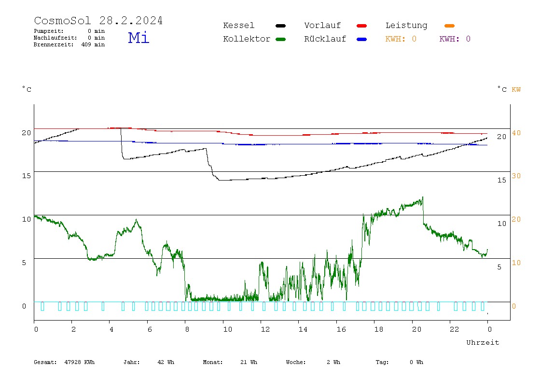Click the "15" tick on the left temperature axis

click(27, 176)
